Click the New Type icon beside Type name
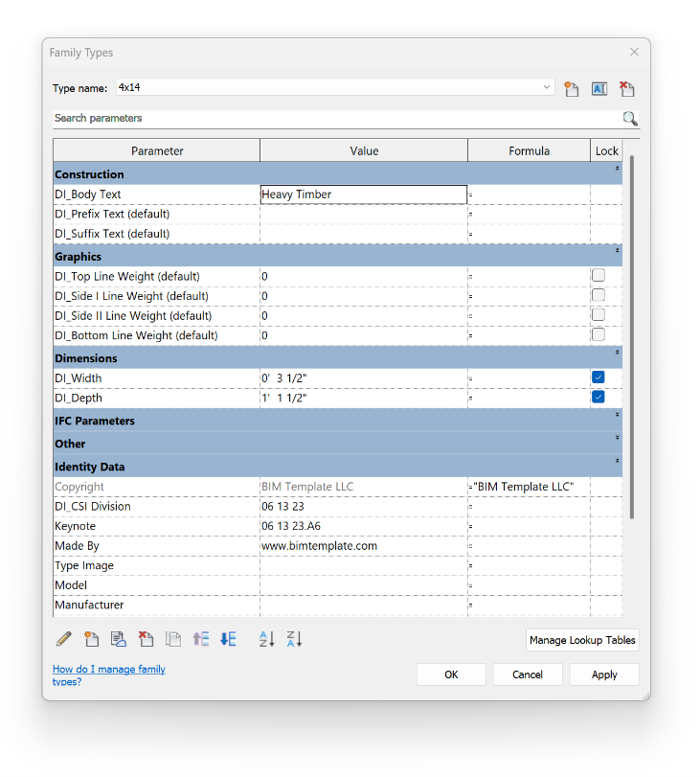The height and width of the screenshot is (777, 700). [571, 89]
